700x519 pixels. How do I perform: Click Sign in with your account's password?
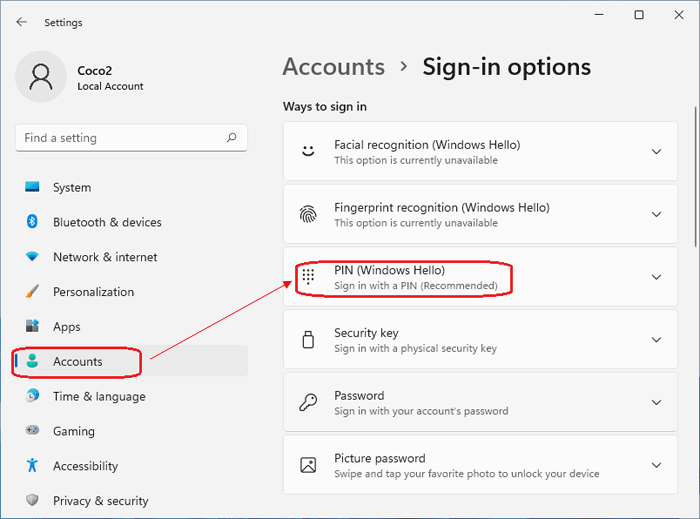[x=421, y=411]
